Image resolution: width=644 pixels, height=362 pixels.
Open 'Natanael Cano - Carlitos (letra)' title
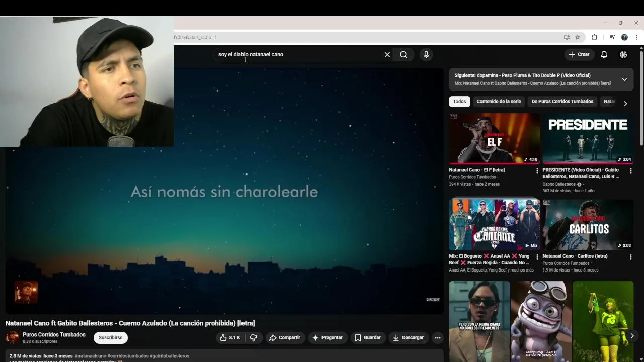pos(575,256)
